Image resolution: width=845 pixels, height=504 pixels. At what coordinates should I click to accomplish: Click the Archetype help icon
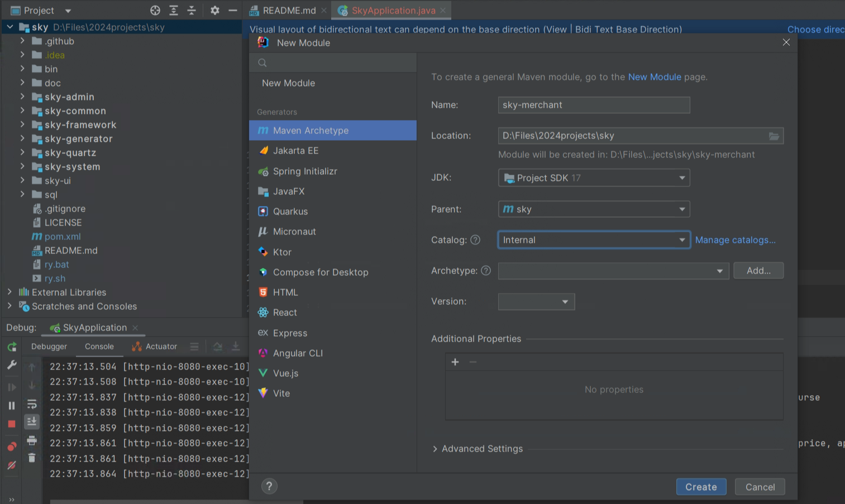pyautogui.click(x=486, y=271)
